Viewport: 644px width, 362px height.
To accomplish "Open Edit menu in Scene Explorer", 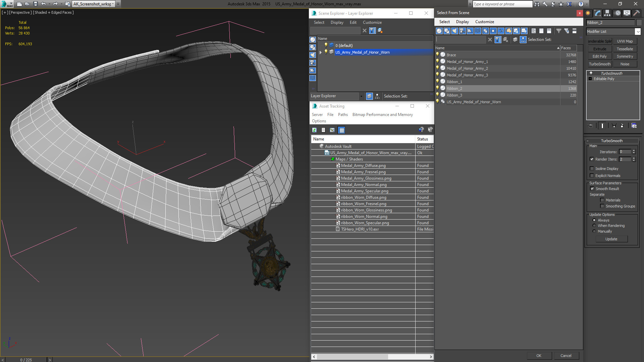I will 353,22.
